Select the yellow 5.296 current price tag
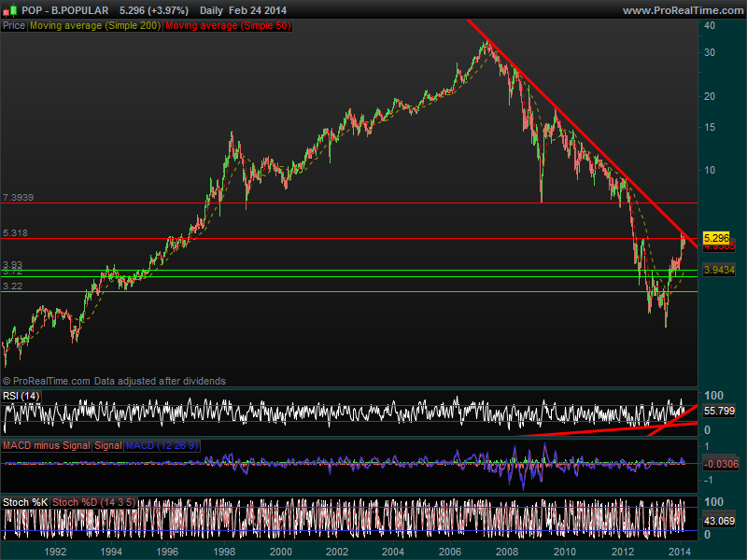This screenshot has height=560, width=747. pos(716,238)
